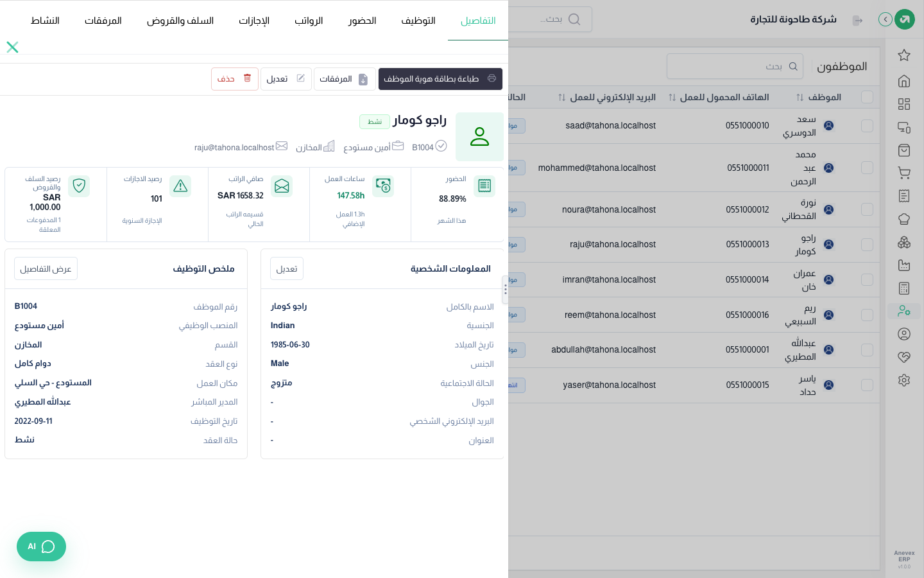Sort by البريد الإلكتروني للعمل column header
The width and height of the screenshot is (924, 578).
(x=607, y=98)
